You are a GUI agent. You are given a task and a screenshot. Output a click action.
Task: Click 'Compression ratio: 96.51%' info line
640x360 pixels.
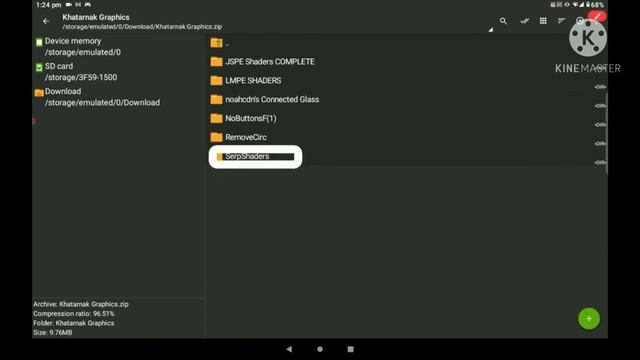tap(74, 313)
